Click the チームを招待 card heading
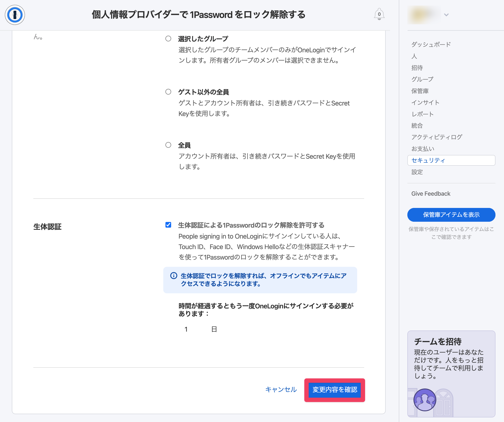This screenshot has width=504, height=422. (x=438, y=341)
